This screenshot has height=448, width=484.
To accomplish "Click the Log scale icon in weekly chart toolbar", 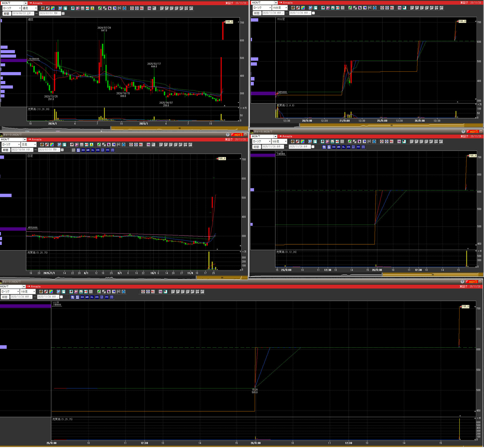I will click(x=149, y=8).
